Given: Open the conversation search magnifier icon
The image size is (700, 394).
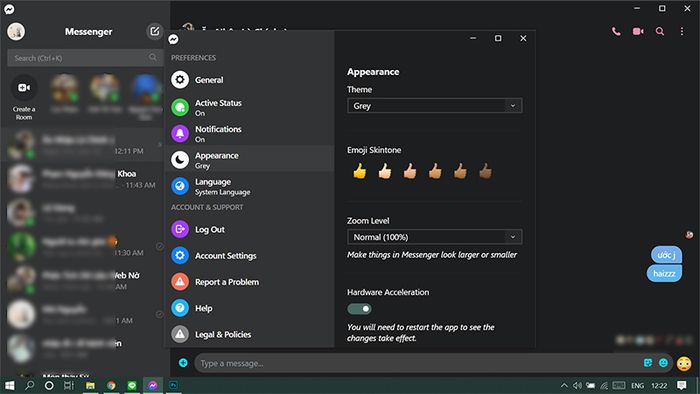Looking at the screenshot, I should (x=660, y=31).
